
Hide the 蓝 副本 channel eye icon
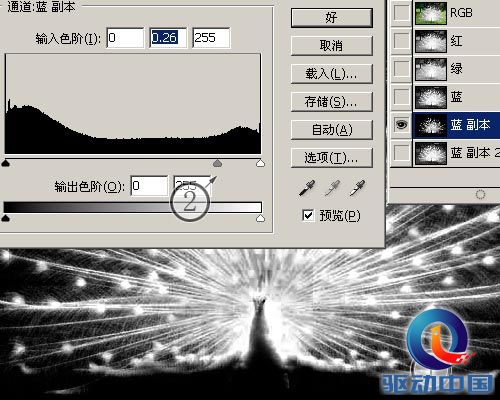[x=401, y=125]
